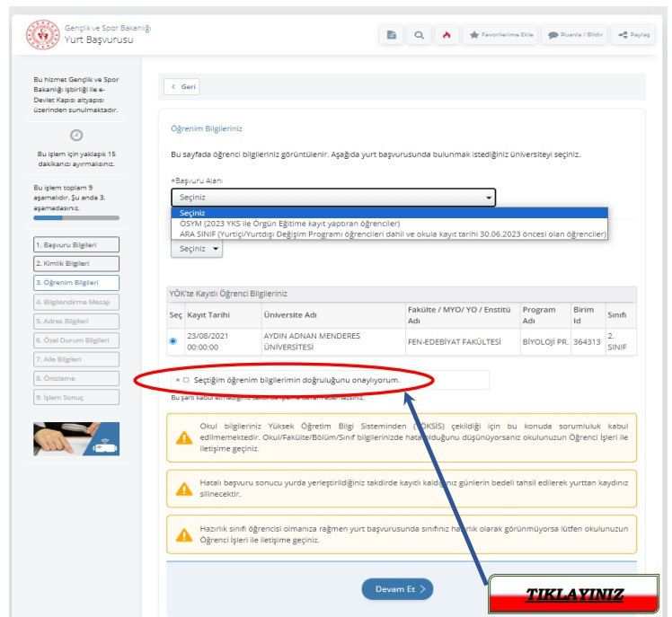Add page via Favorilerime Ekle star

click(501, 35)
